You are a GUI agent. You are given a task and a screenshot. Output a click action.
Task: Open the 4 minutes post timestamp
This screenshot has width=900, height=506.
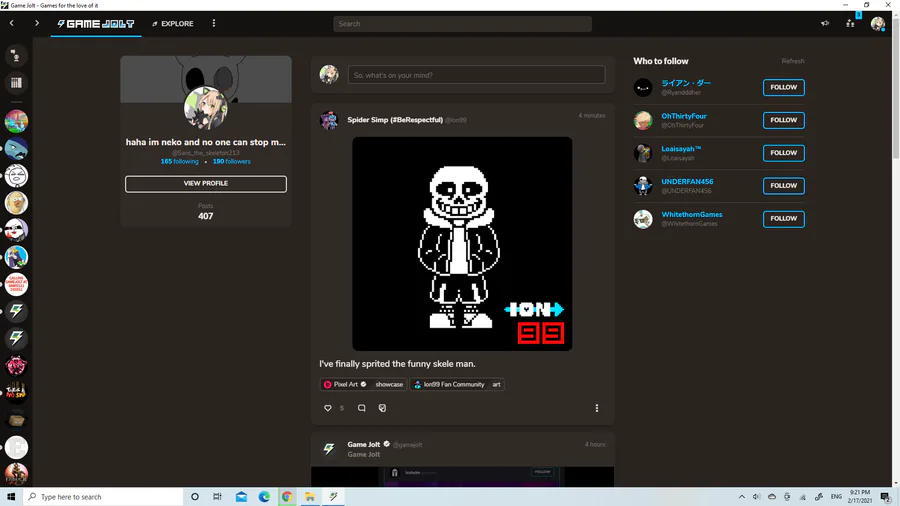(x=592, y=115)
